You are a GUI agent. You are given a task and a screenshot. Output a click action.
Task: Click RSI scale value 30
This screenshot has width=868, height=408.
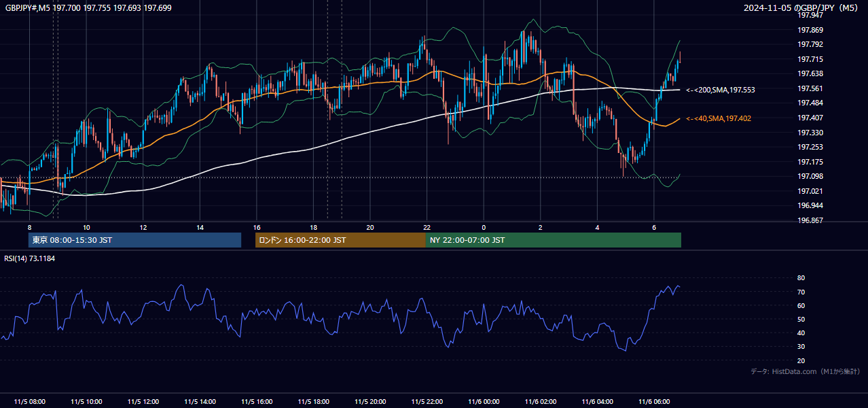click(x=801, y=346)
